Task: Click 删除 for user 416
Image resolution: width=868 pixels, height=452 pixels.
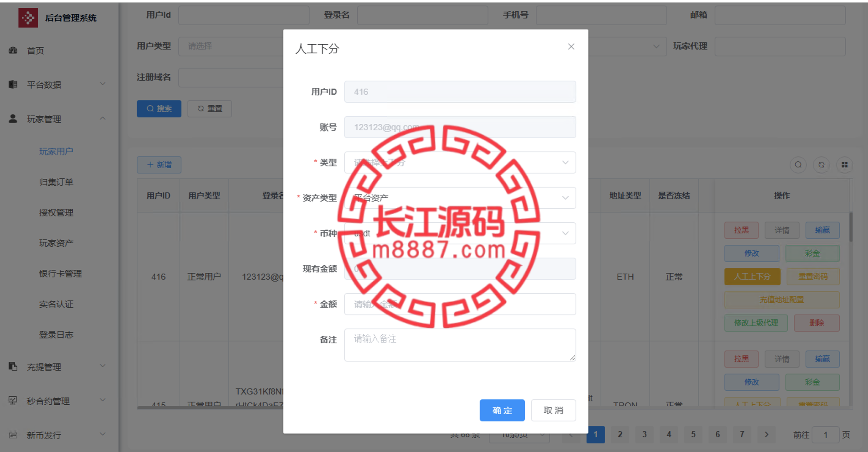Action: (816, 323)
